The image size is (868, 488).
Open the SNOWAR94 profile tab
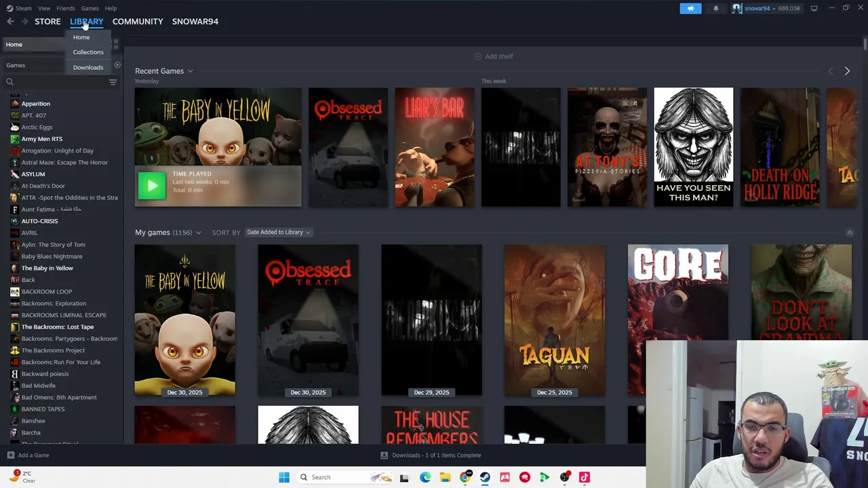click(195, 22)
